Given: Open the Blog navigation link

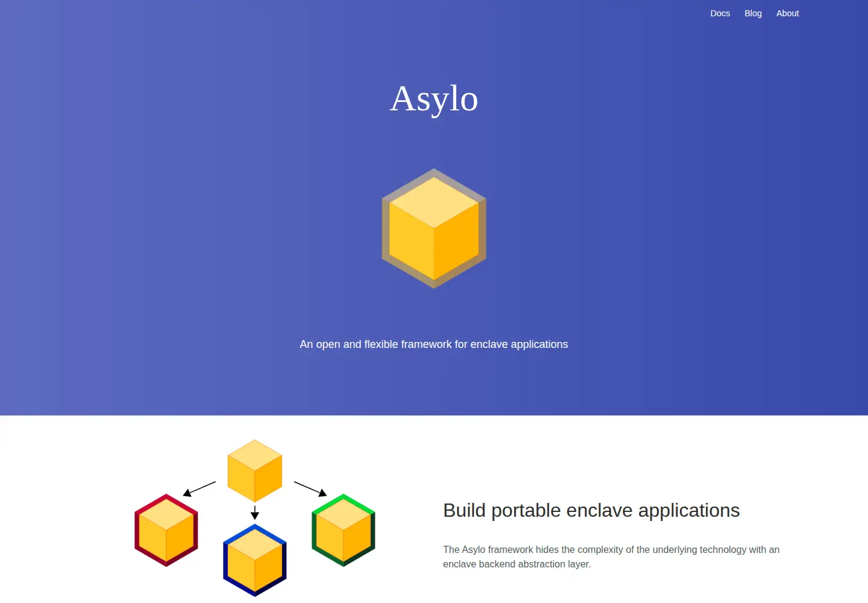Looking at the screenshot, I should [753, 13].
